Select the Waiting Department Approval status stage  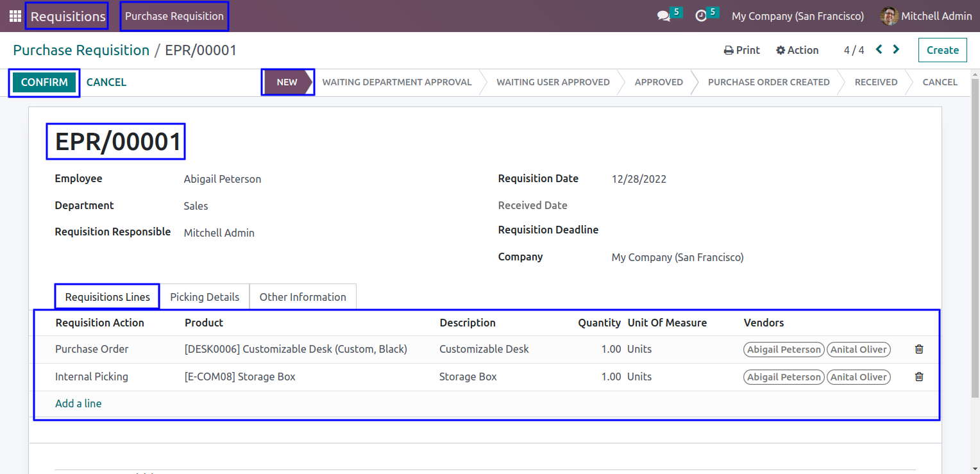pos(397,82)
